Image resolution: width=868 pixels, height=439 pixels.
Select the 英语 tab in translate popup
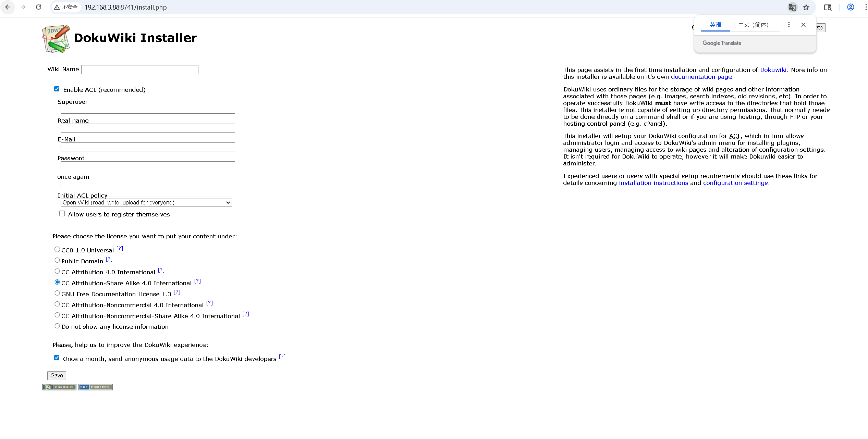(x=715, y=25)
